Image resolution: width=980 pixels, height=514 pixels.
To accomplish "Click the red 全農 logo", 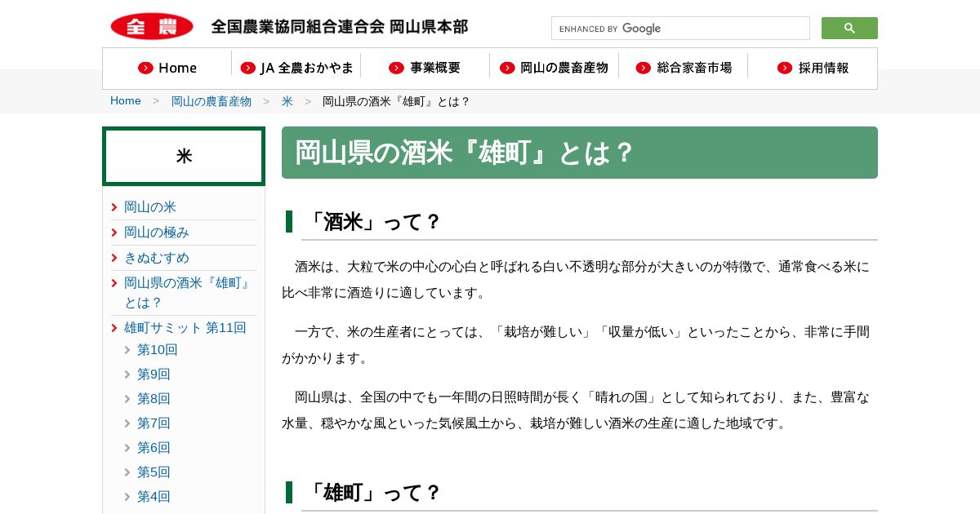I will click(x=152, y=26).
